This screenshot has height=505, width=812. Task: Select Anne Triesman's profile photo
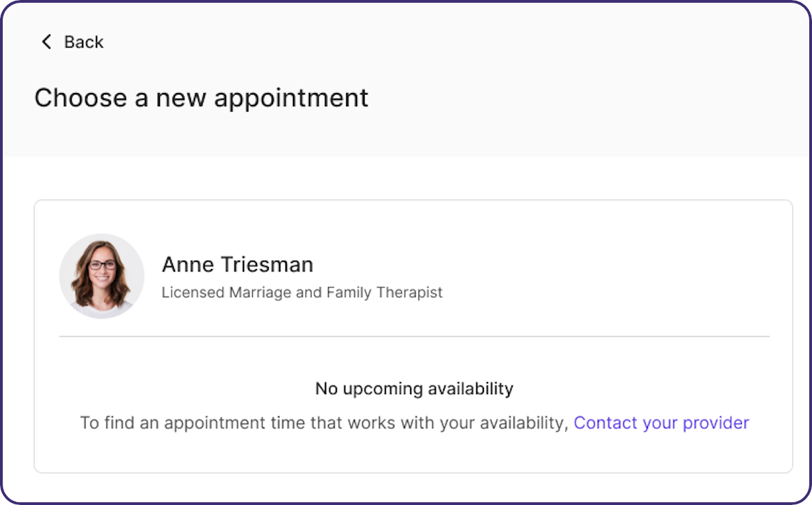pyautogui.click(x=101, y=276)
